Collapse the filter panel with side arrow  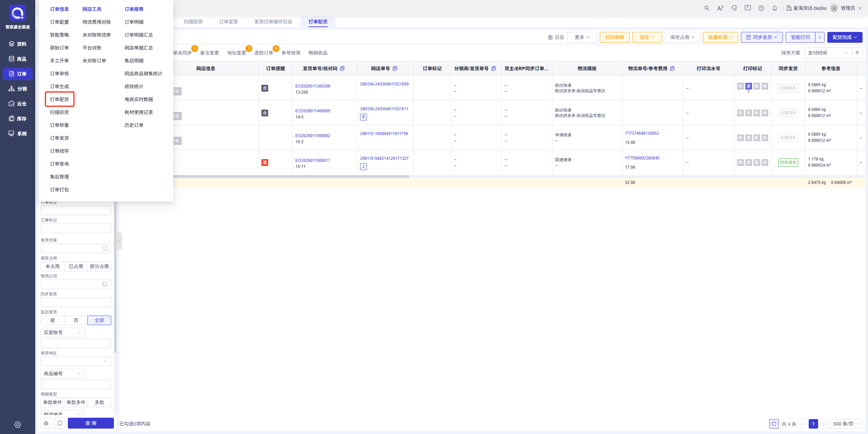[119, 241]
